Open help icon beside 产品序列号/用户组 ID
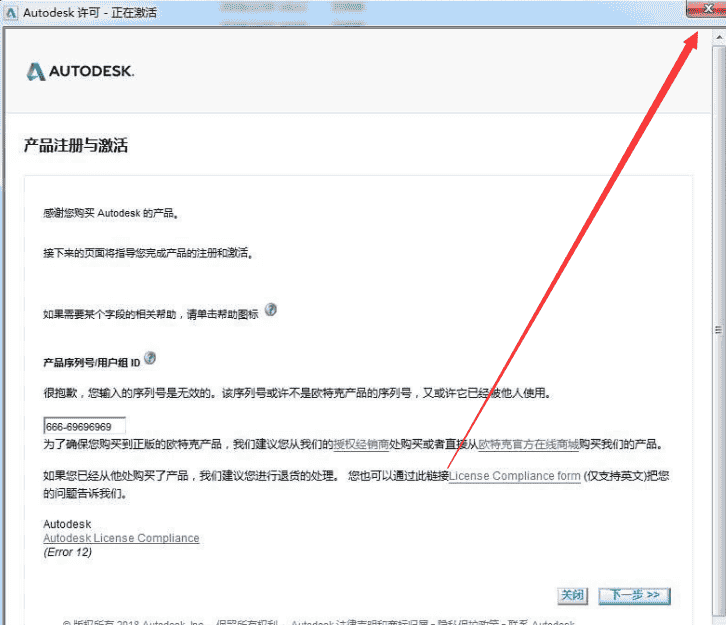The width and height of the screenshot is (726, 625). [150, 358]
